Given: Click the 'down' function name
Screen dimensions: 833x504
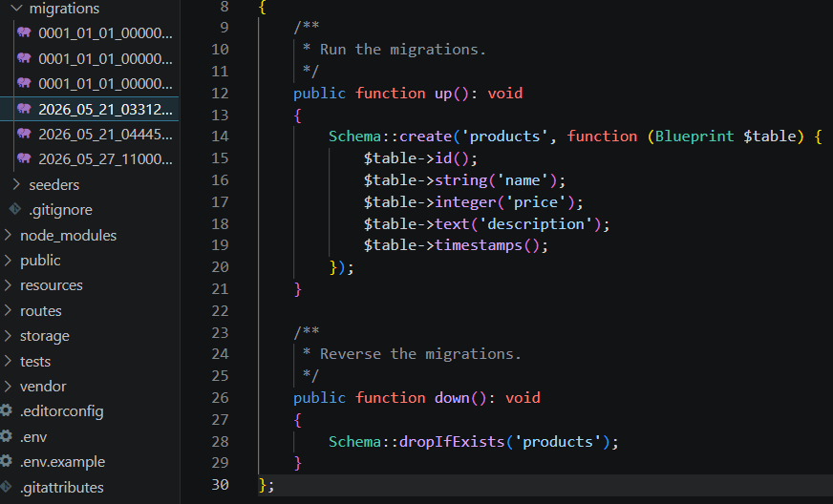Looking at the screenshot, I should (452, 398).
